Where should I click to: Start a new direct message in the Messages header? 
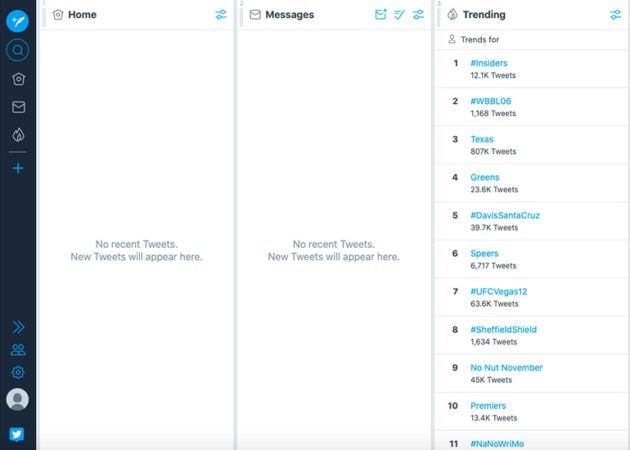380,14
